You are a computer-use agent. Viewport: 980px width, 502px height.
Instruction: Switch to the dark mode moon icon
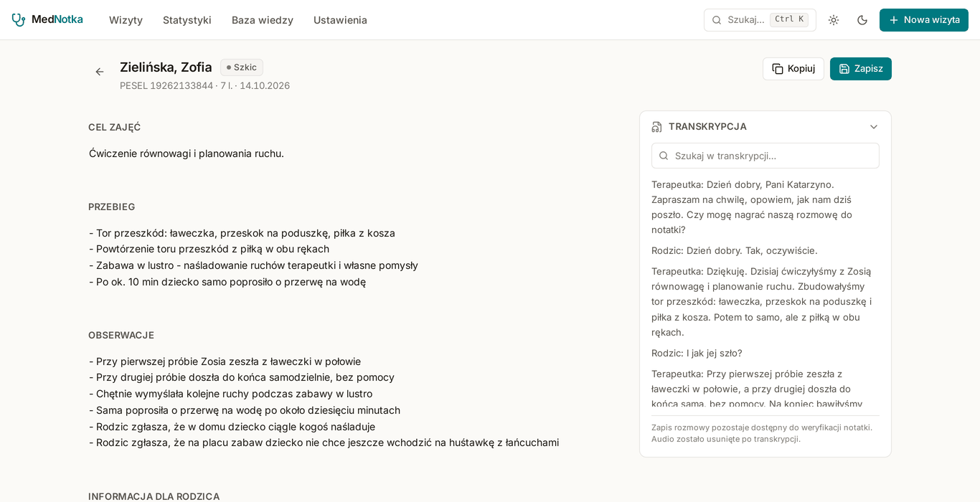tap(862, 20)
